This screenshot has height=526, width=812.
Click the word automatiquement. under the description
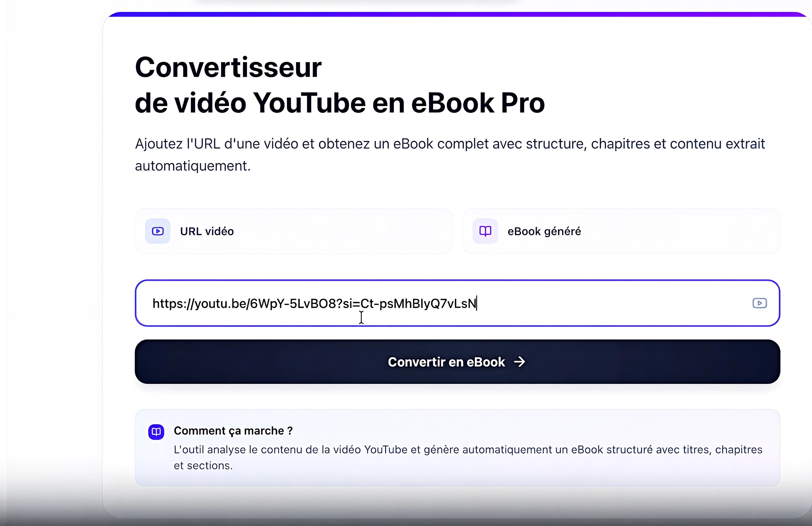tap(193, 166)
